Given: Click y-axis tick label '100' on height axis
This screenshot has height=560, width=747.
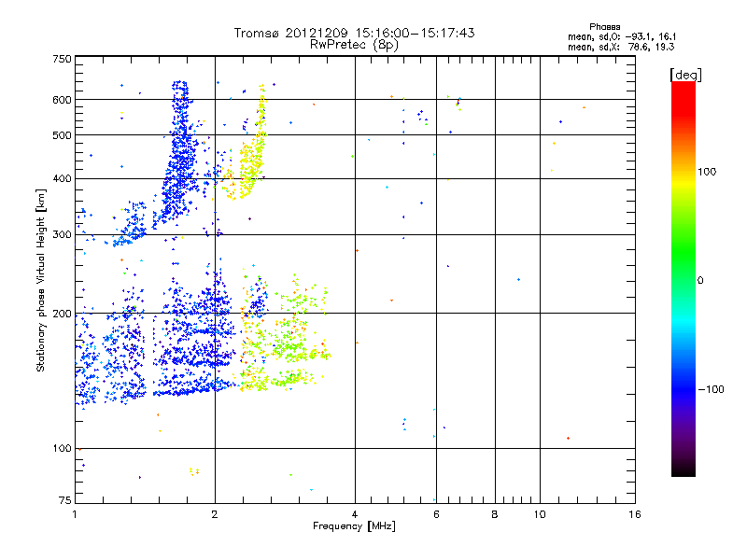Looking at the screenshot, I should (x=62, y=448).
